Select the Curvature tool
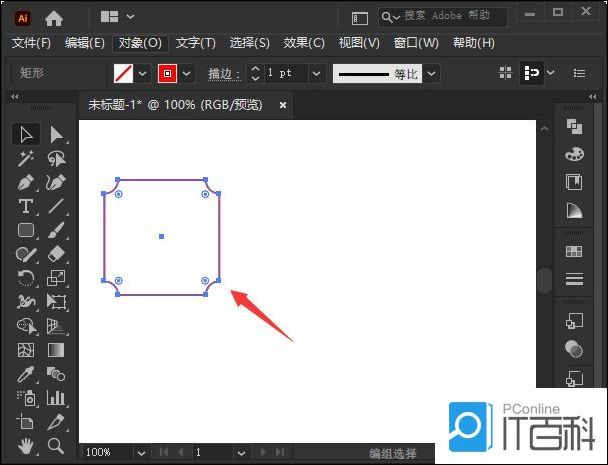 tap(56, 182)
